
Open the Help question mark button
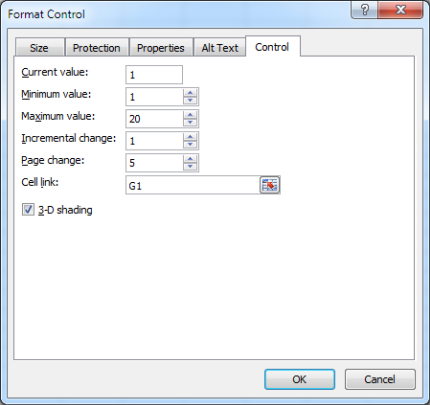click(365, 10)
